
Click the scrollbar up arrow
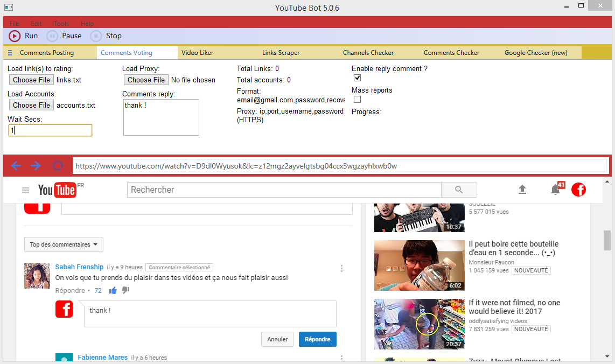point(607,181)
